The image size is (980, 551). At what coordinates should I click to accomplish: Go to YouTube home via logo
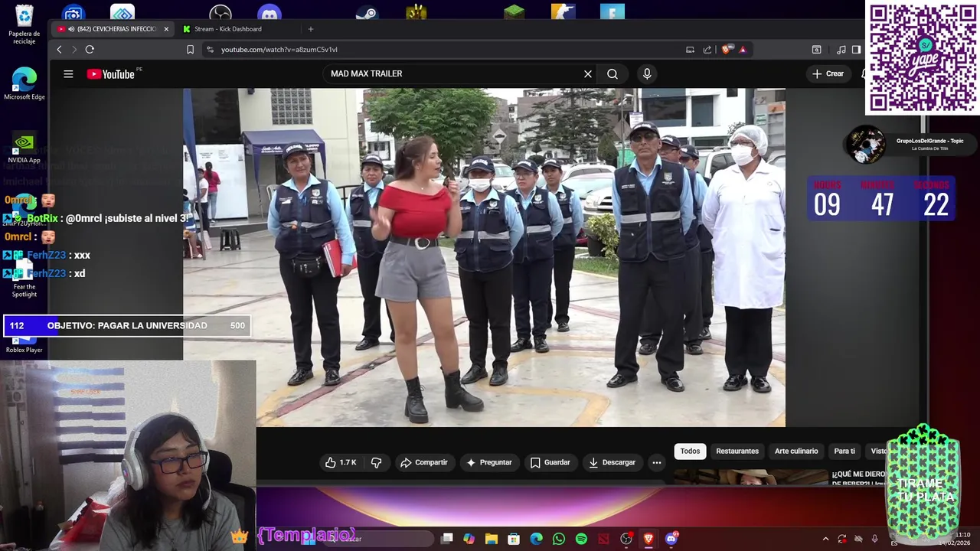coord(110,74)
